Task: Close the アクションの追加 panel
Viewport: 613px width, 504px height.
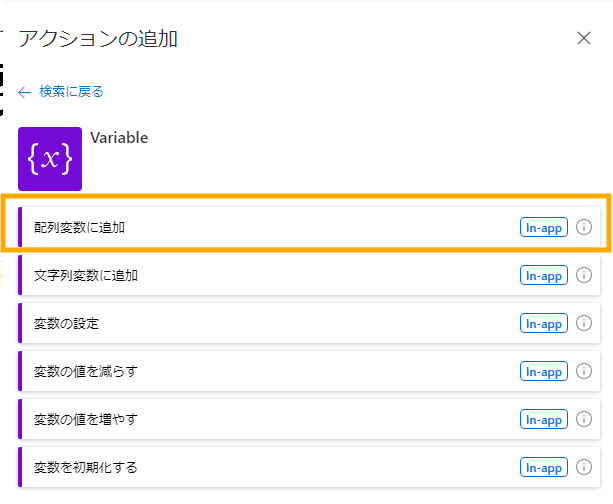Action: pyautogui.click(x=584, y=38)
